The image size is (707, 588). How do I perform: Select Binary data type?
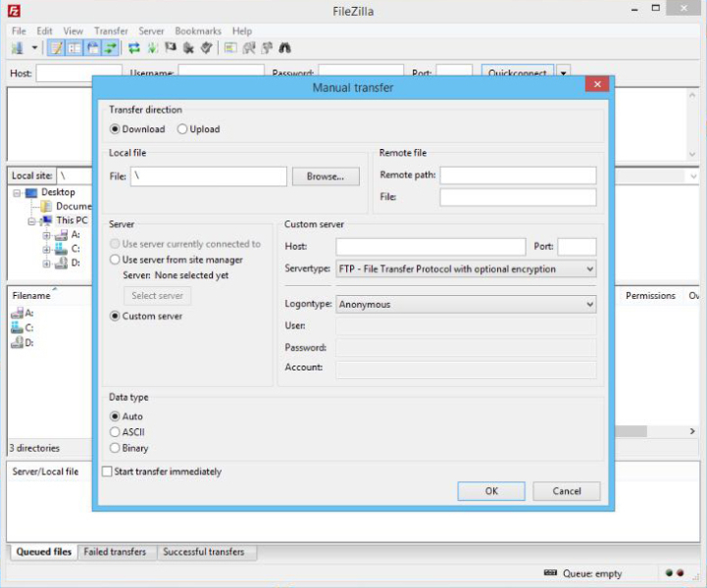pyautogui.click(x=115, y=448)
